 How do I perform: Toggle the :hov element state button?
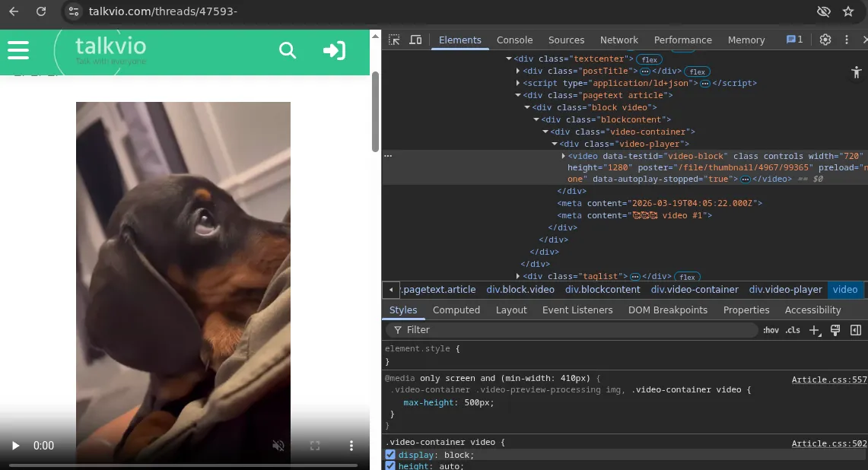[771, 330]
